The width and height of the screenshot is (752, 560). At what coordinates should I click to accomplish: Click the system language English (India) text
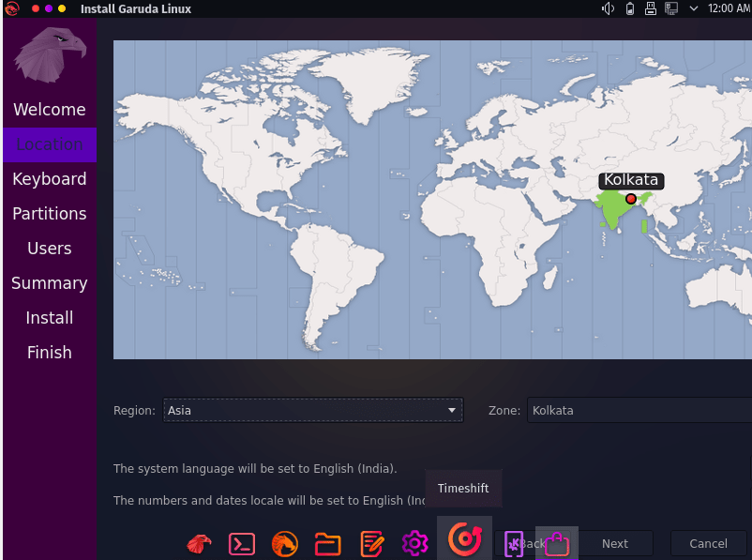tap(255, 468)
